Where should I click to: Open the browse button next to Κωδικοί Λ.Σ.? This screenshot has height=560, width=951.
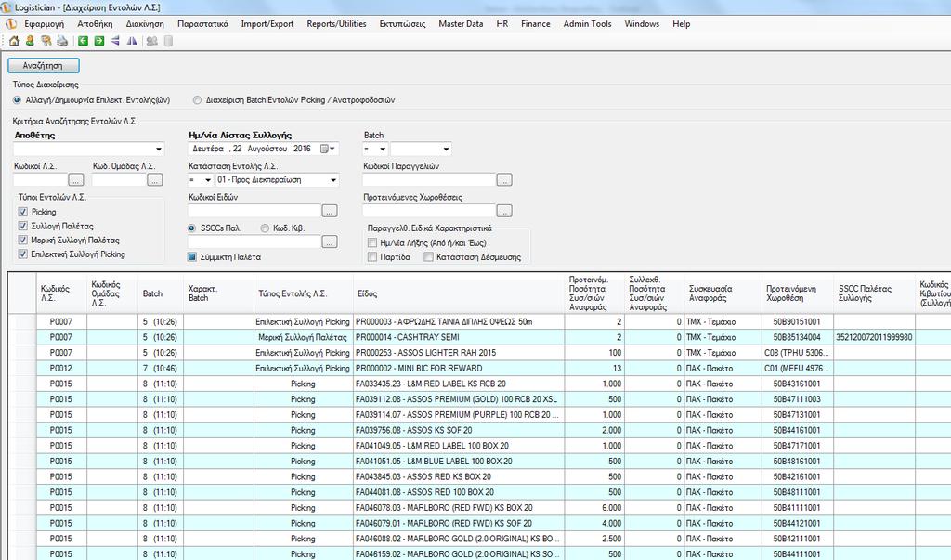pos(76,179)
